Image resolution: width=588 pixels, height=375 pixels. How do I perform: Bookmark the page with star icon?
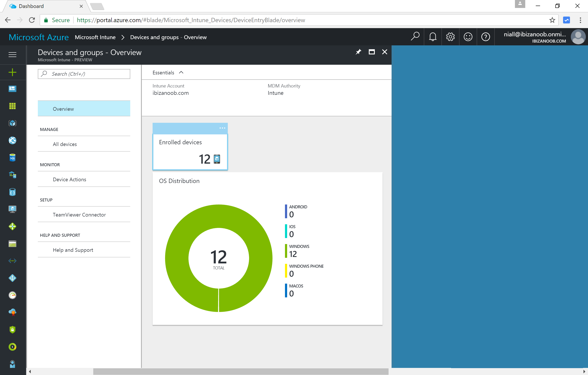pyautogui.click(x=552, y=20)
